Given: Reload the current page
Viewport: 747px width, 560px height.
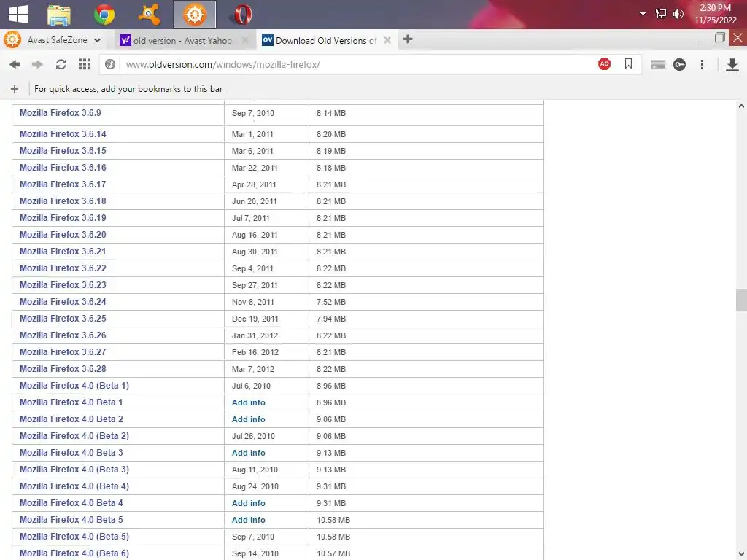Looking at the screenshot, I should tap(61, 64).
